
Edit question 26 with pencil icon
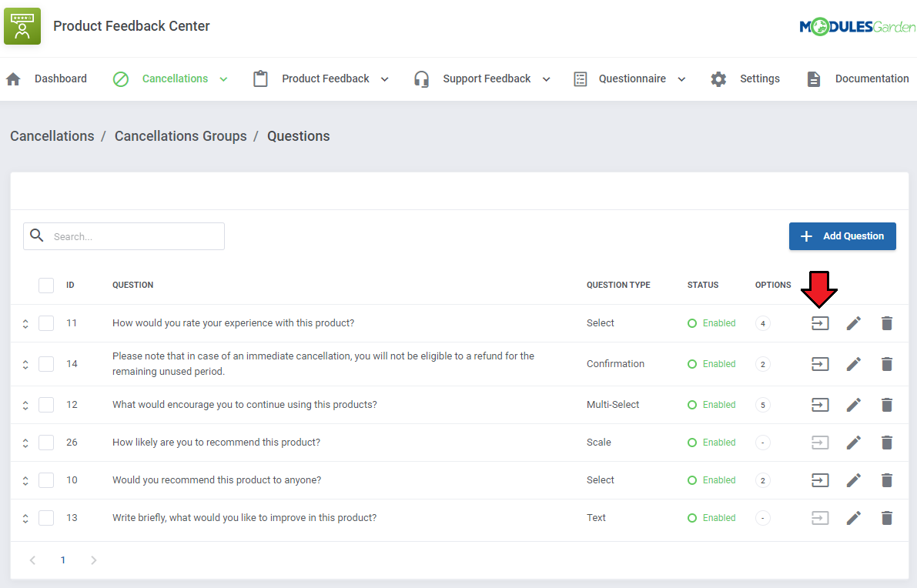(854, 443)
